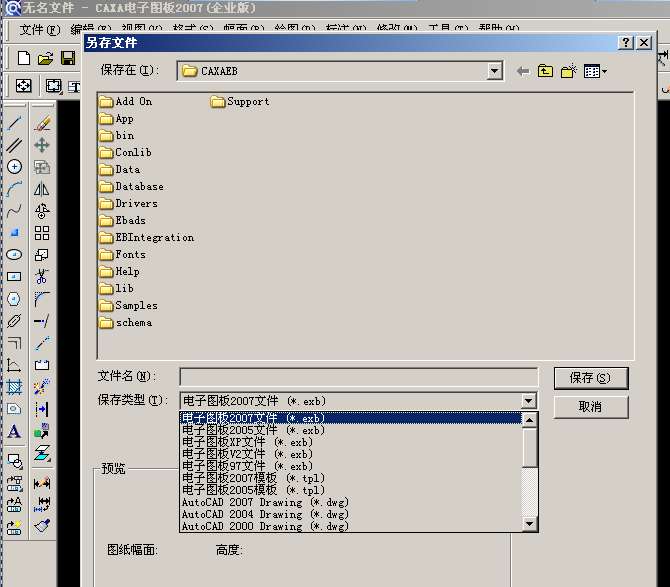Screen dimensions: 670x587
Task: Select the Rectangle drawing tool
Action: click(14, 277)
